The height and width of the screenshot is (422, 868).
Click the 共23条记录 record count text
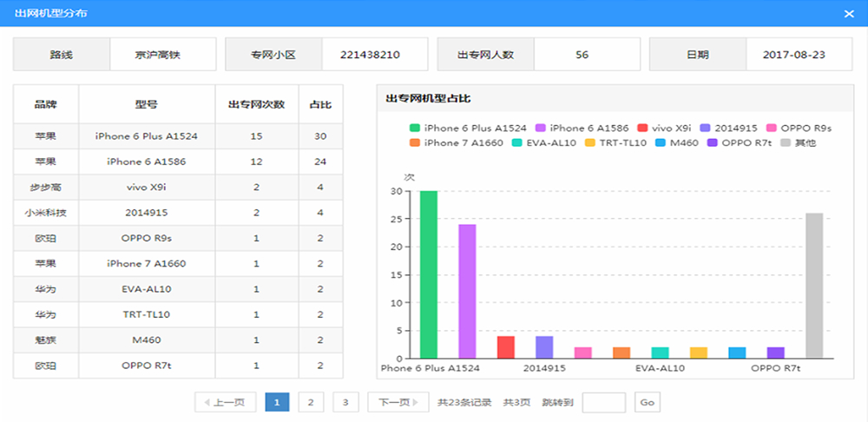click(464, 403)
